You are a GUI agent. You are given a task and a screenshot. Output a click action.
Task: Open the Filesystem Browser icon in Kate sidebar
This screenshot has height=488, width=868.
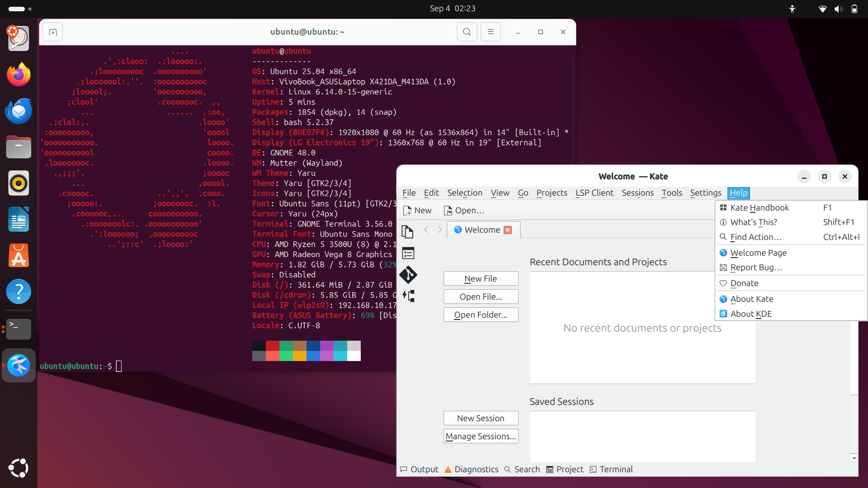point(408,253)
